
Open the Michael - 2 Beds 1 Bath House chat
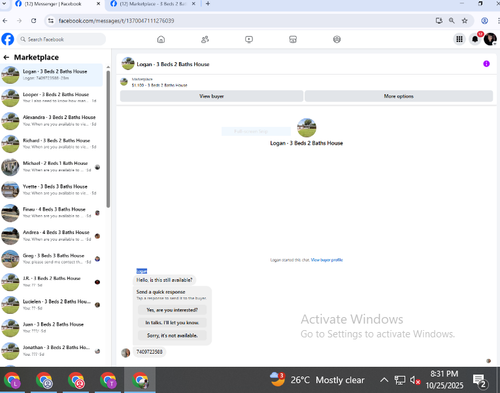click(52, 166)
